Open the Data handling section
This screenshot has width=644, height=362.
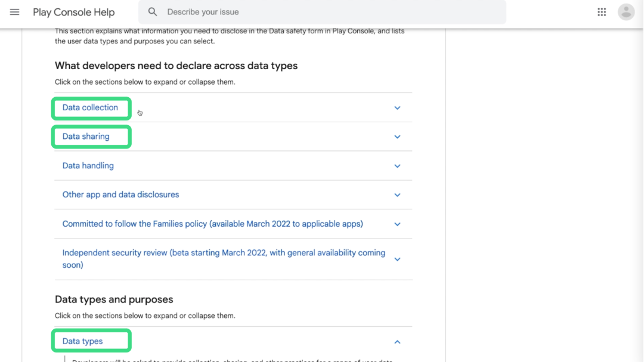coord(88,166)
